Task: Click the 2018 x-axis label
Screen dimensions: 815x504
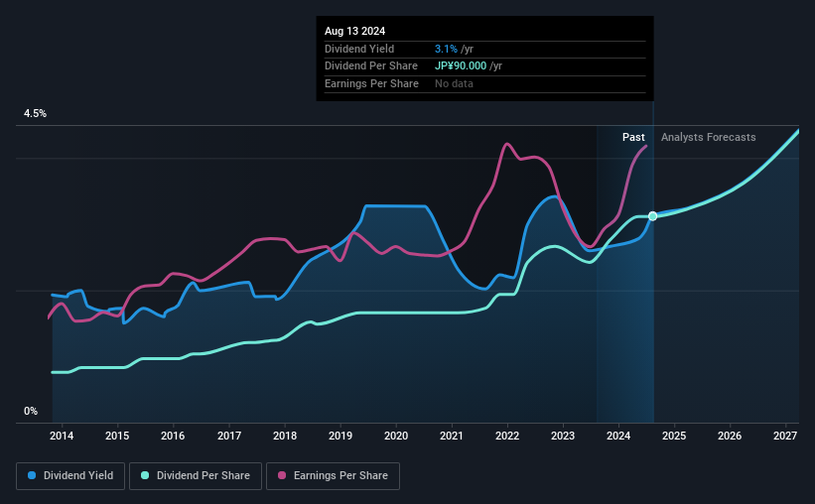Action: pos(285,436)
